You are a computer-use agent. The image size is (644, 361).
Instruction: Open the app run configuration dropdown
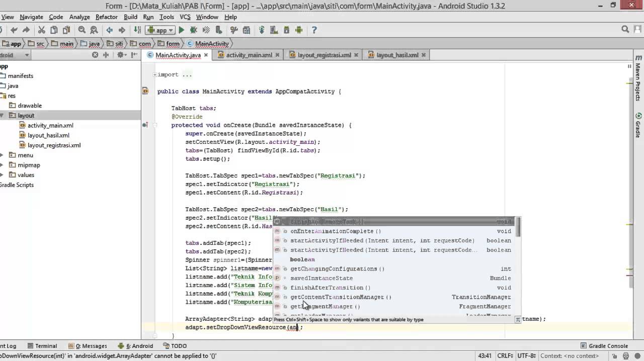pos(159,30)
